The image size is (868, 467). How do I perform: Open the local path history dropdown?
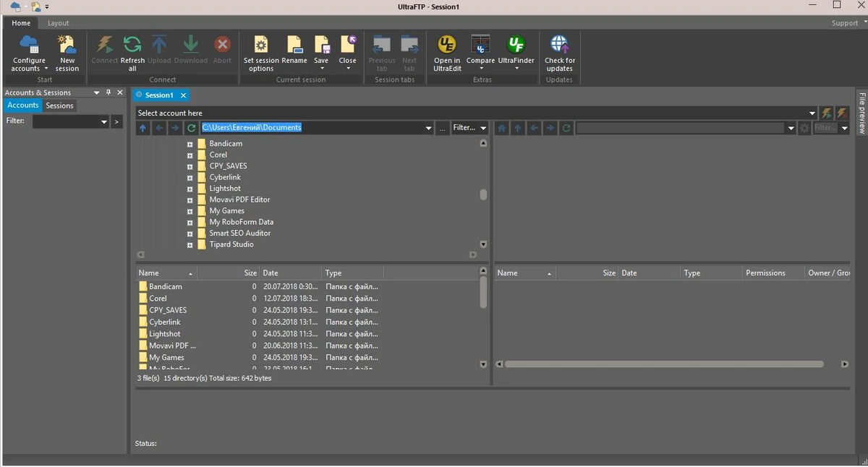click(x=429, y=128)
